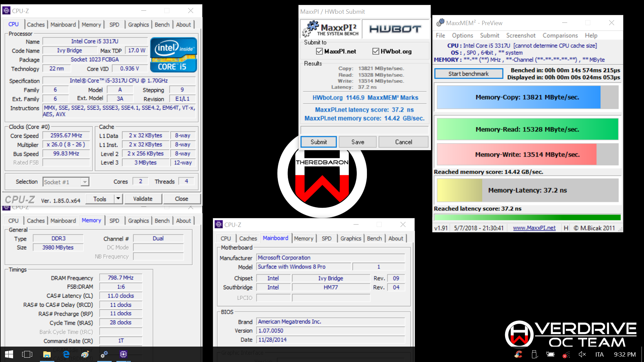Open the Windows Start menu
This screenshot has width=644, height=362.
pos(9,354)
